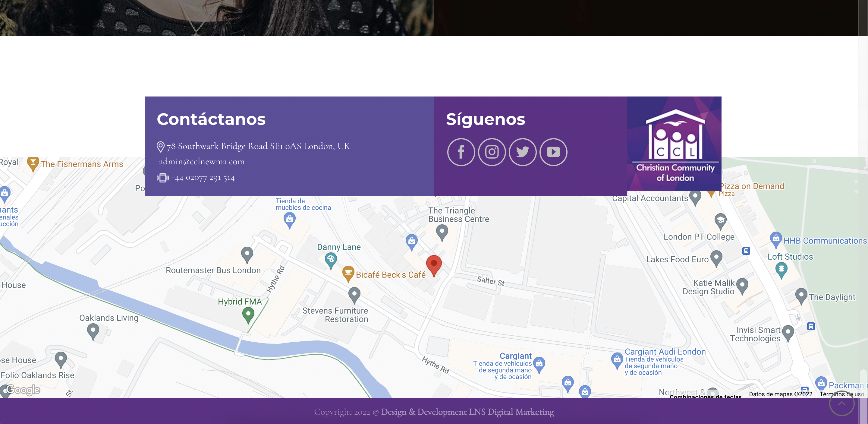Open the Google logo on the map
This screenshot has height=424, width=868.
tap(23, 390)
